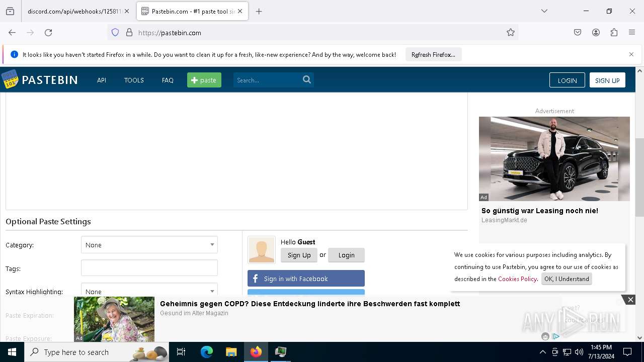The height and width of the screenshot is (362, 644).
Task: Close the bottom COPD ad banner
Action: pyautogui.click(x=630, y=300)
